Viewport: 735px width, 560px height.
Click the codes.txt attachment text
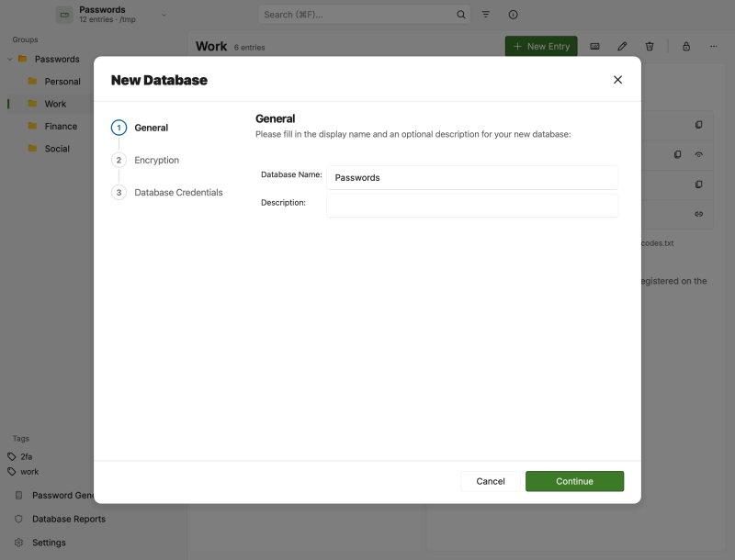click(x=657, y=243)
